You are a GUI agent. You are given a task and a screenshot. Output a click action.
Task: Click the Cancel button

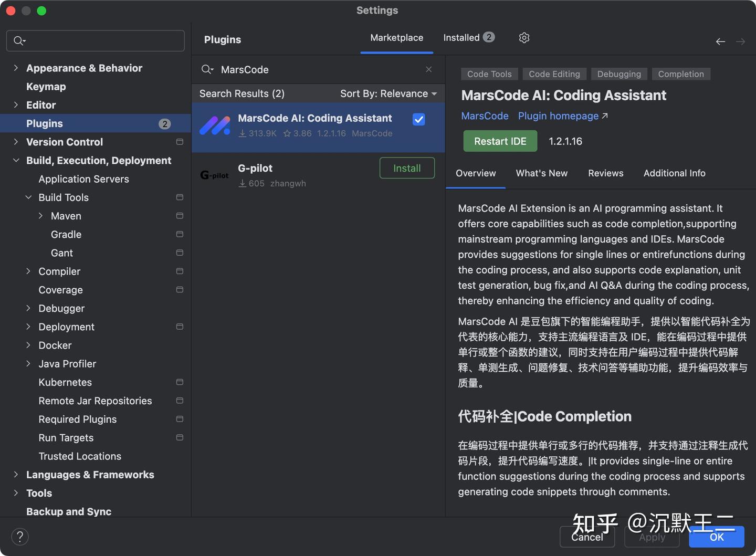tap(587, 537)
